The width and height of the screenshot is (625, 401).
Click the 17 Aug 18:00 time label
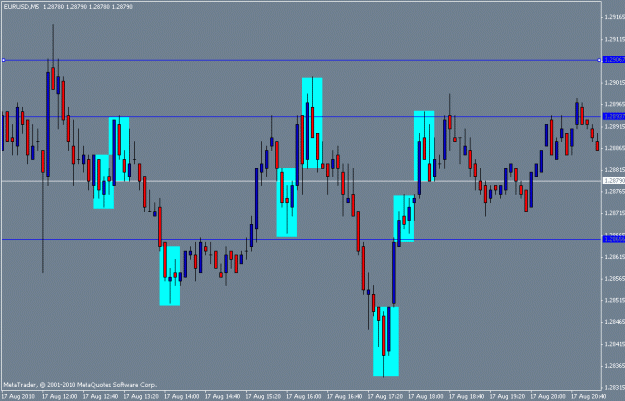click(x=425, y=397)
